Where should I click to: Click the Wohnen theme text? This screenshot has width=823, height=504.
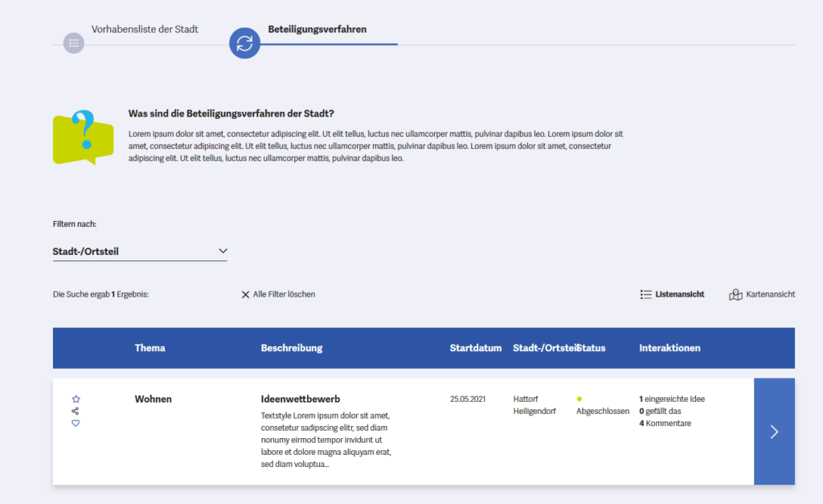(154, 399)
